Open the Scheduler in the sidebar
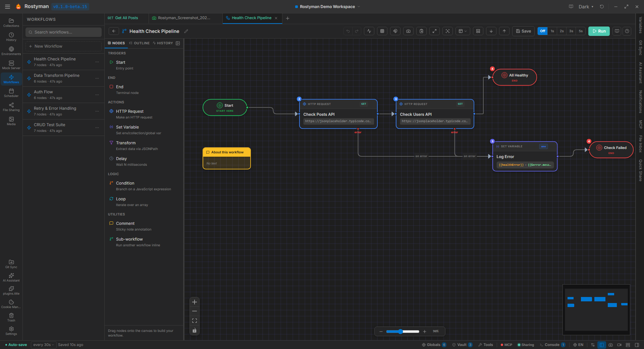This screenshot has width=644, height=349. pos(11,93)
